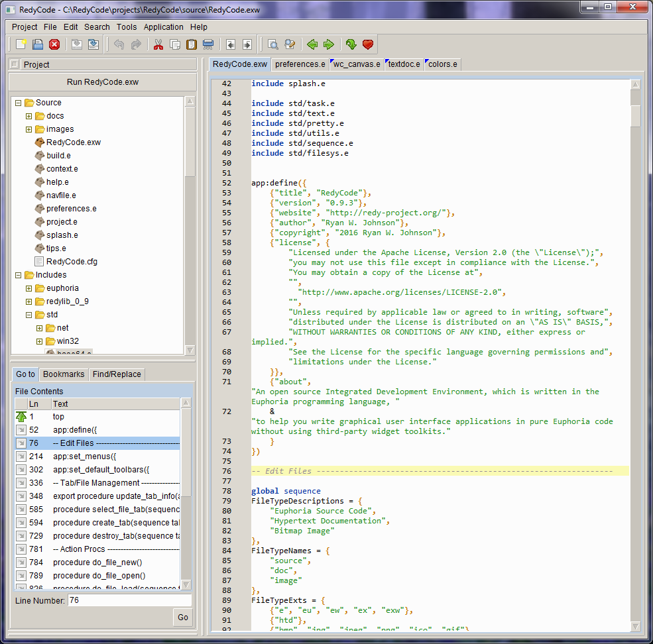Click the Run RedyCode.exw button
Screen dimensions: 653x644
point(103,82)
